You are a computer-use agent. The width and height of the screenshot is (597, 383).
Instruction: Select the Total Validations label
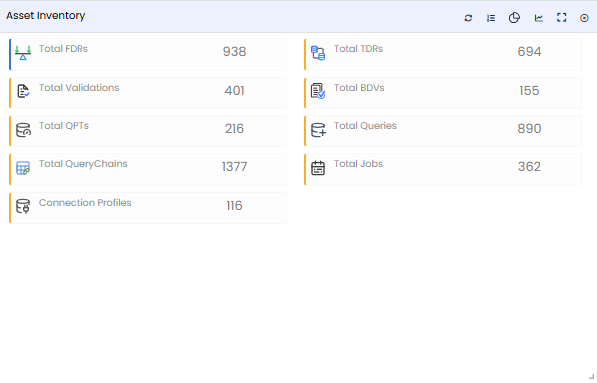(79, 88)
